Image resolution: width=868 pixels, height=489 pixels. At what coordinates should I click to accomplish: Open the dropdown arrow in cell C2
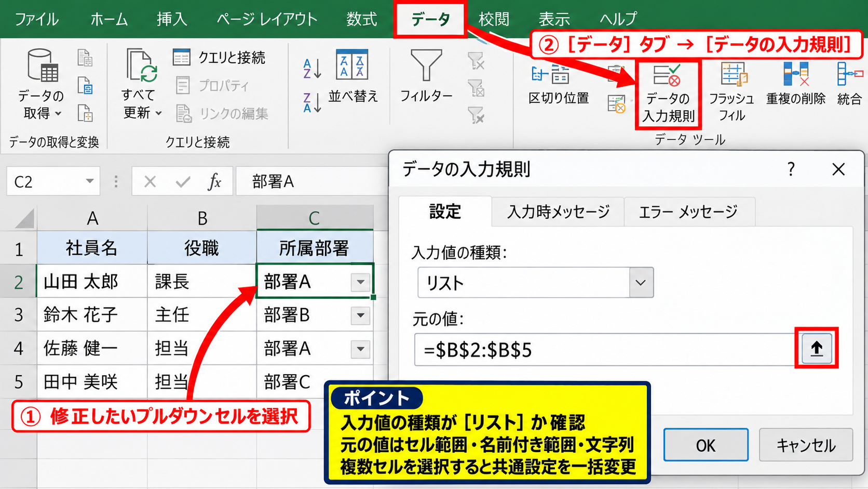pyautogui.click(x=361, y=282)
